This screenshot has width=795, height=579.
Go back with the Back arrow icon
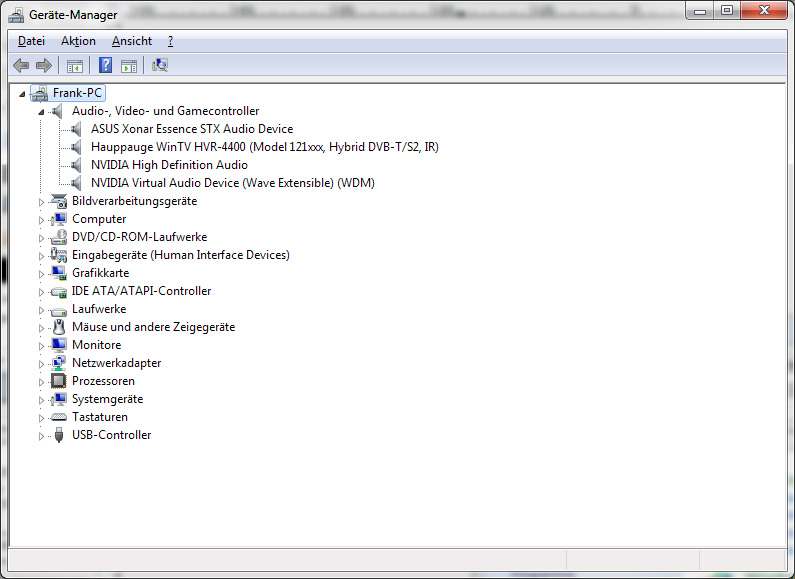click(x=21, y=65)
